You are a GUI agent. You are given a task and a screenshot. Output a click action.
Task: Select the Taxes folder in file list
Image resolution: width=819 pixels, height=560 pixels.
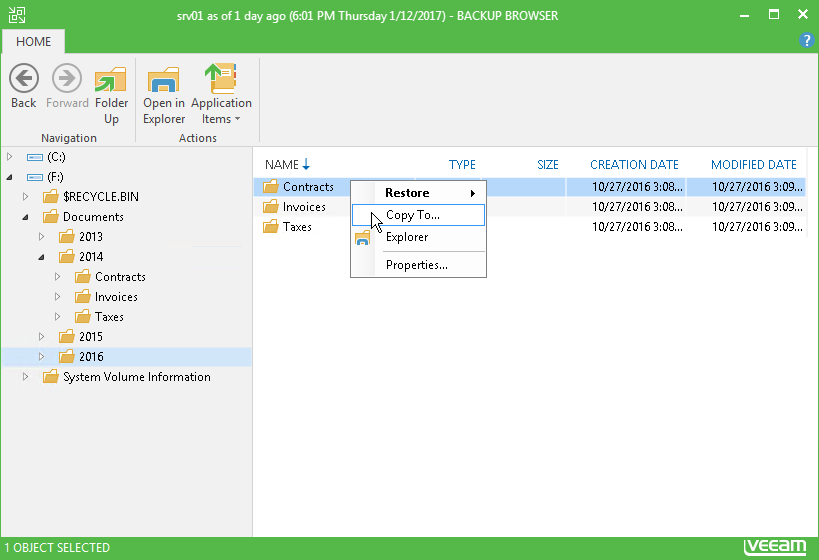[x=297, y=227]
